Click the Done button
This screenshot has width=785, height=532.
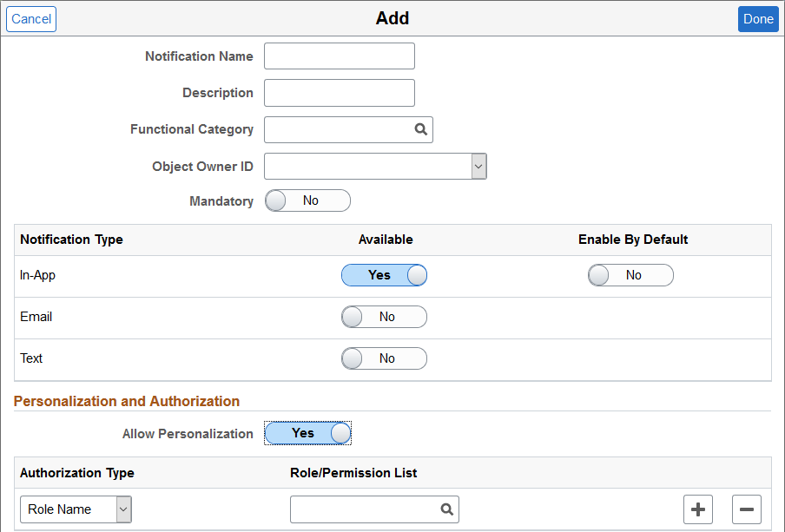point(758,19)
